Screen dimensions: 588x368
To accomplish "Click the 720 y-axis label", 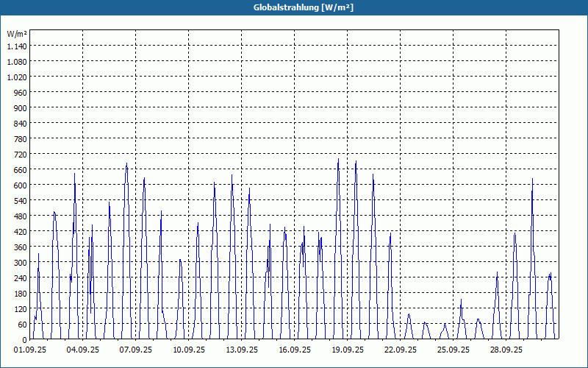I will coord(21,154).
